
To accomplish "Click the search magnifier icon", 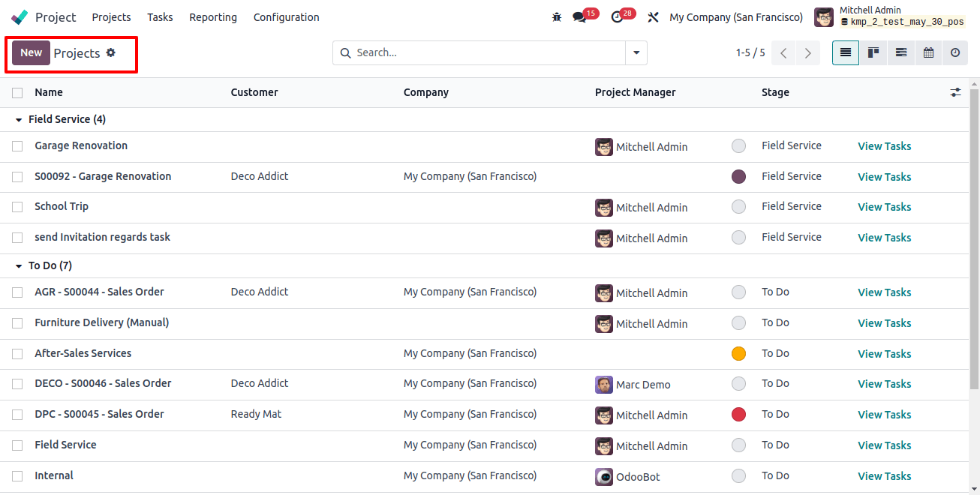I will pos(346,52).
